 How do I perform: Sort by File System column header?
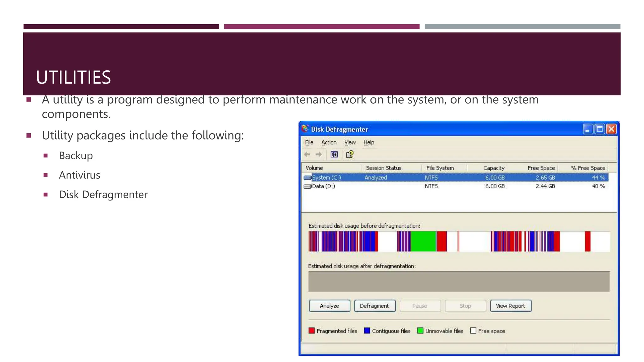444,168
